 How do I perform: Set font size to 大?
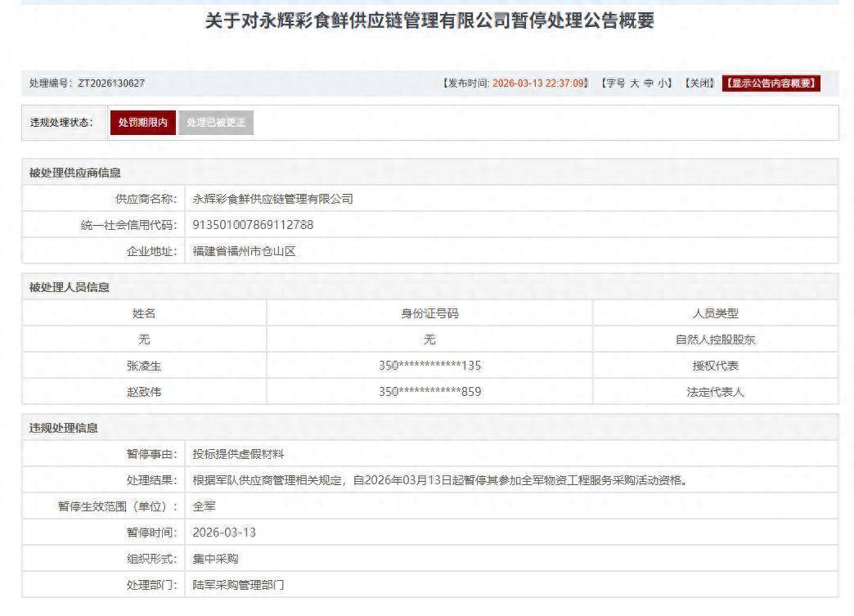click(x=634, y=83)
